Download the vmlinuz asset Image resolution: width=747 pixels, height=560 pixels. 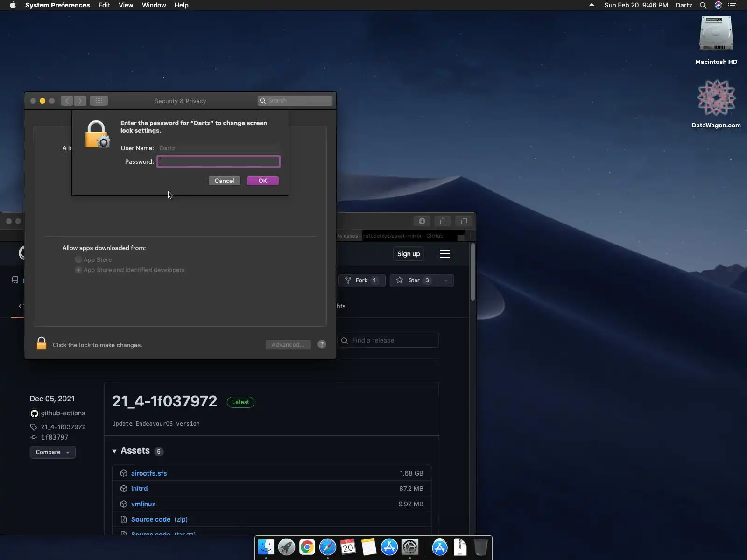[x=143, y=504]
